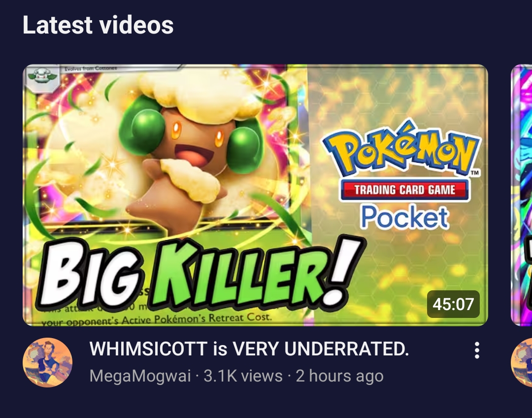Play the Whimsicott BIG KILLER video thumbnail
Image resolution: width=532 pixels, height=418 pixels.
pos(255,195)
